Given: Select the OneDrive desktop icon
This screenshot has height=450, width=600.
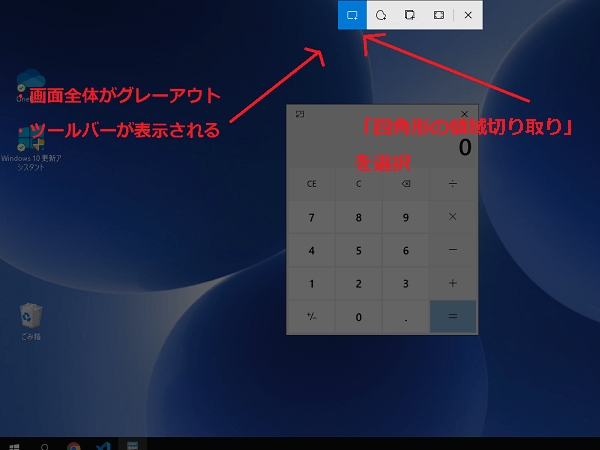Looking at the screenshot, I should coord(30,85).
